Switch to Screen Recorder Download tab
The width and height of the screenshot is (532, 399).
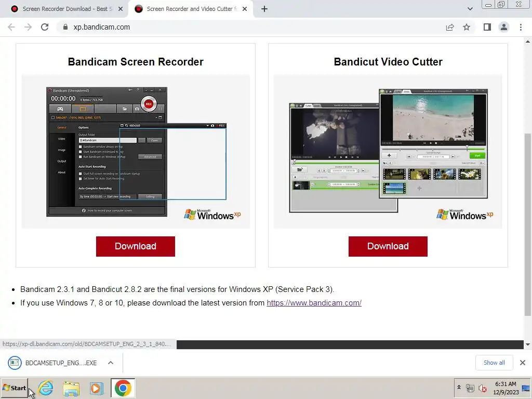click(x=64, y=9)
